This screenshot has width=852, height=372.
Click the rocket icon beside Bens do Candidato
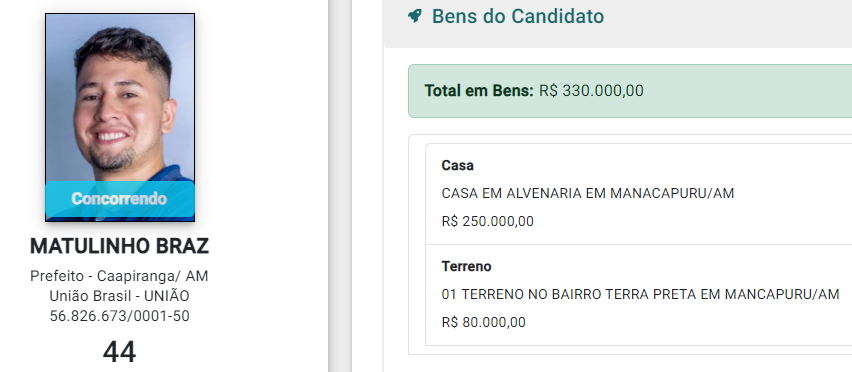point(415,16)
